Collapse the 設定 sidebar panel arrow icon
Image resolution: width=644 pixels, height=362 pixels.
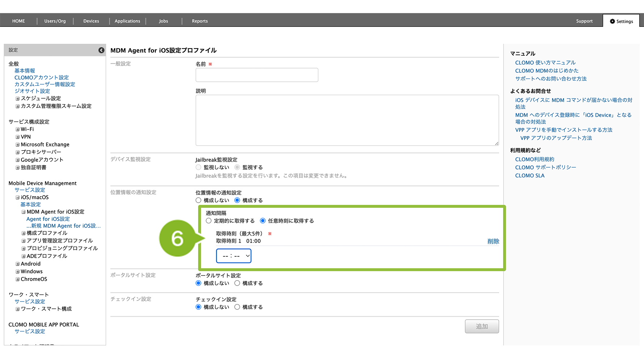[x=101, y=50]
